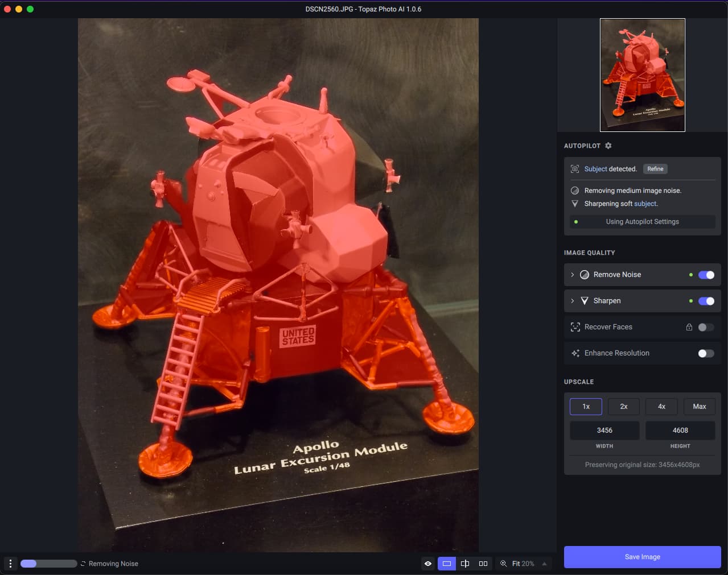The width and height of the screenshot is (728, 575).
Task: Click Refine next to Subject detected
Action: pos(655,169)
